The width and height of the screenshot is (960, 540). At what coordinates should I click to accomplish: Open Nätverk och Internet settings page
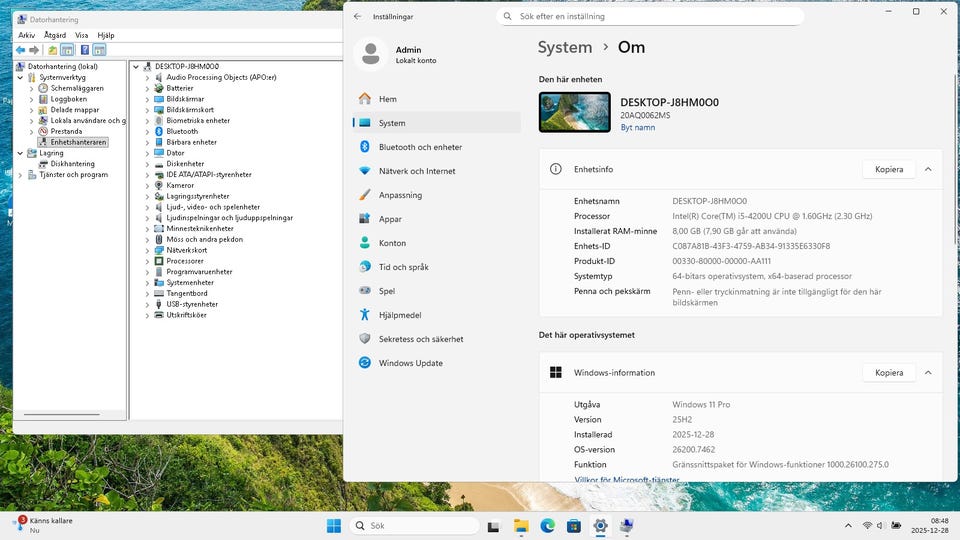point(417,171)
